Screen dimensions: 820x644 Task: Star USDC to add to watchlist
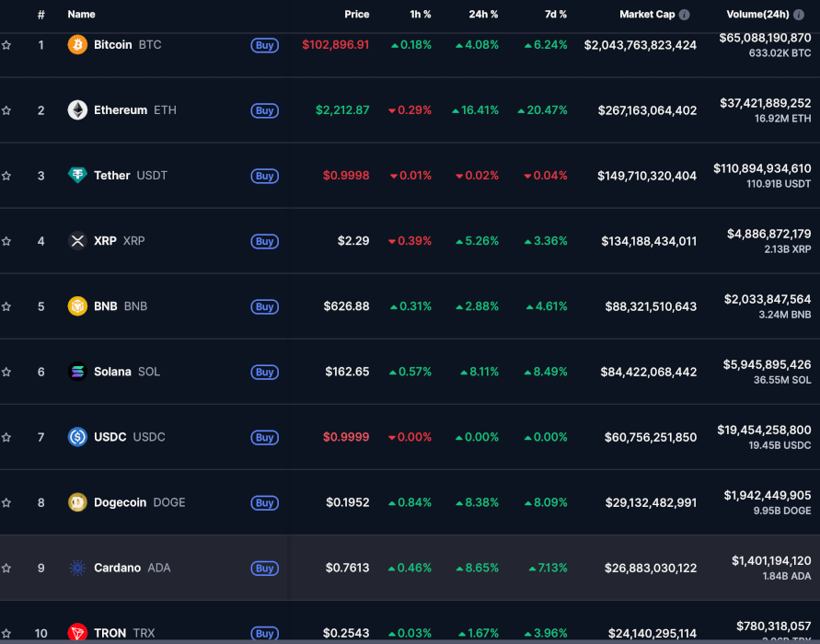(x=6, y=437)
